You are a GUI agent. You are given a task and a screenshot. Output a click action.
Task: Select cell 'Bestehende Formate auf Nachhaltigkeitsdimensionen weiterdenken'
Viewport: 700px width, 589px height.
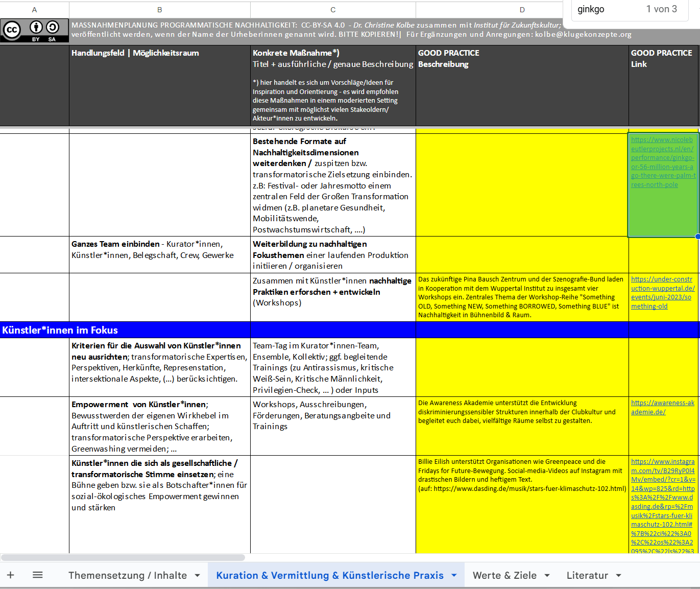pos(333,185)
